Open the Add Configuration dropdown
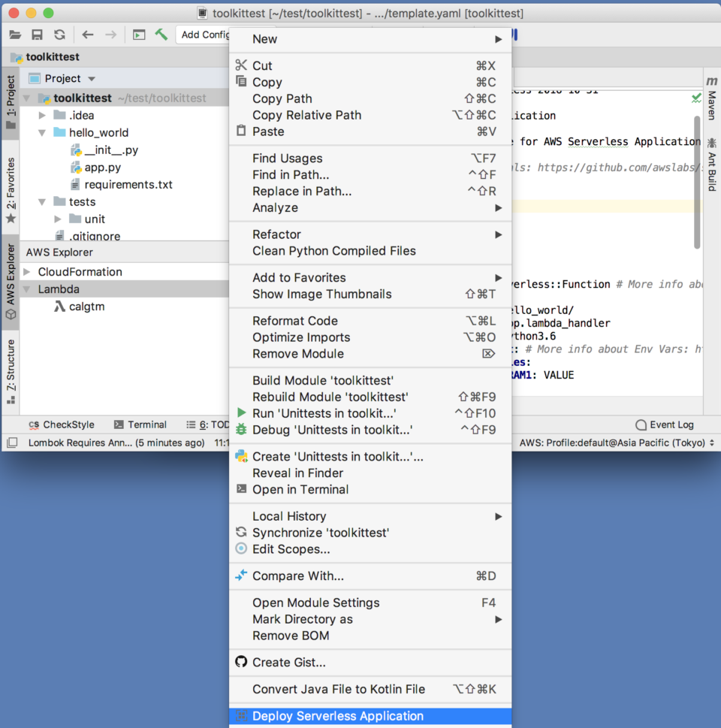Image resolution: width=721 pixels, height=728 pixels. pos(204,35)
